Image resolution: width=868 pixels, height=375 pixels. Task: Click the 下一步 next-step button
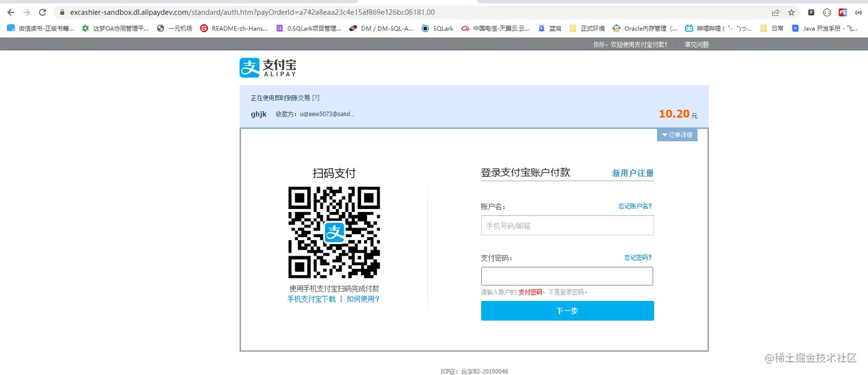coord(567,311)
